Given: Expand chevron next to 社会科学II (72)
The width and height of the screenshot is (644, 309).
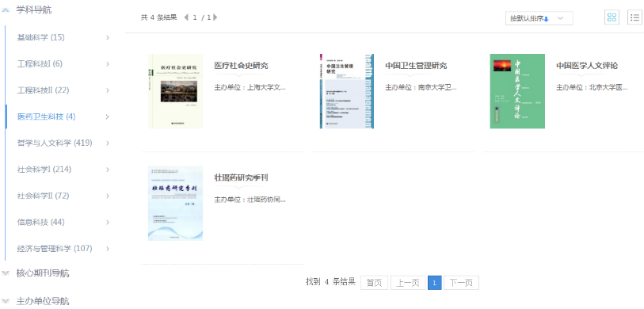Looking at the screenshot, I should point(108,196).
